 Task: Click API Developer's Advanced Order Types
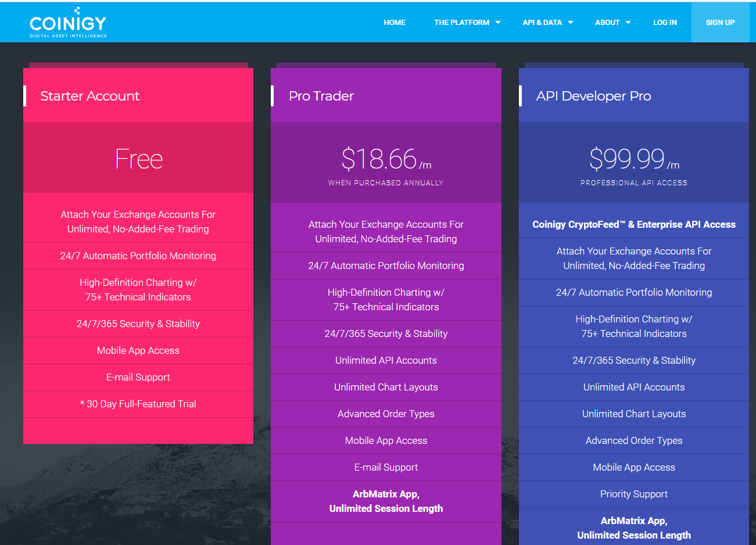634,440
